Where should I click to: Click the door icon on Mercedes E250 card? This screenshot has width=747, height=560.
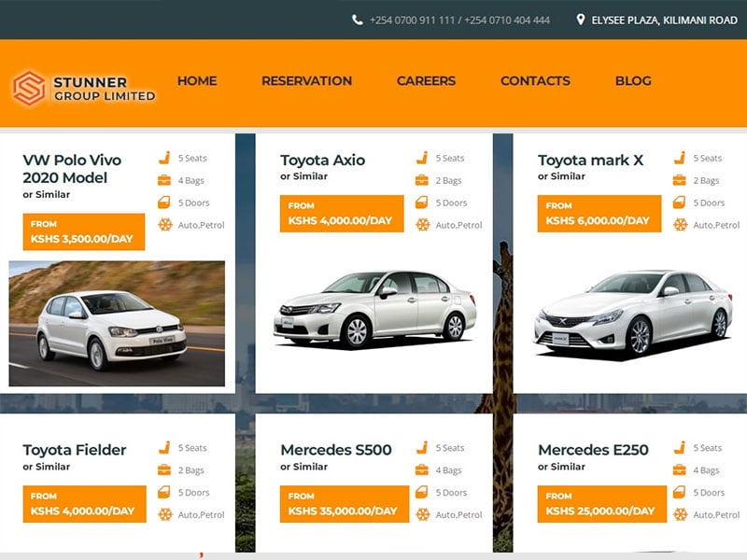click(680, 492)
